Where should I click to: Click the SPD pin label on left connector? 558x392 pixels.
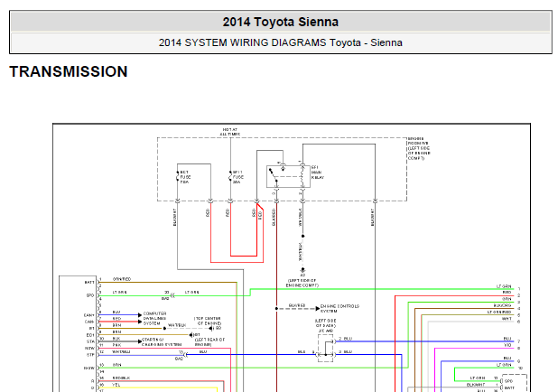tap(90, 295)
